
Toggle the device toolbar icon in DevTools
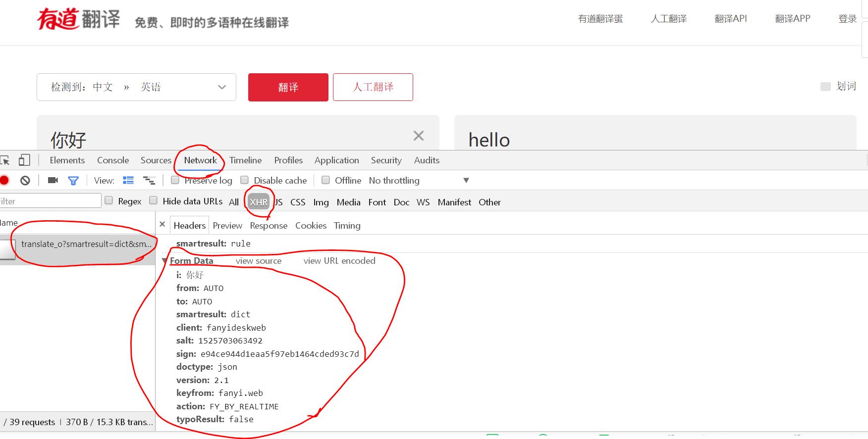click(24, 160)
